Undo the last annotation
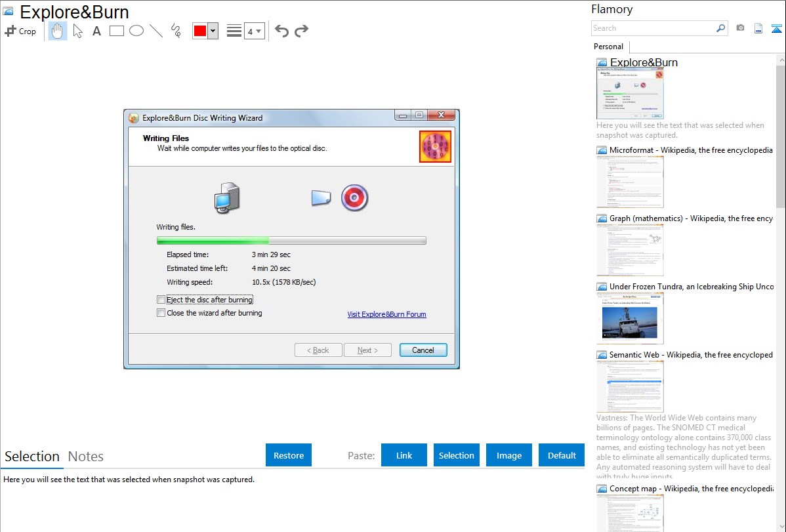786x532 pixels. 281,31
